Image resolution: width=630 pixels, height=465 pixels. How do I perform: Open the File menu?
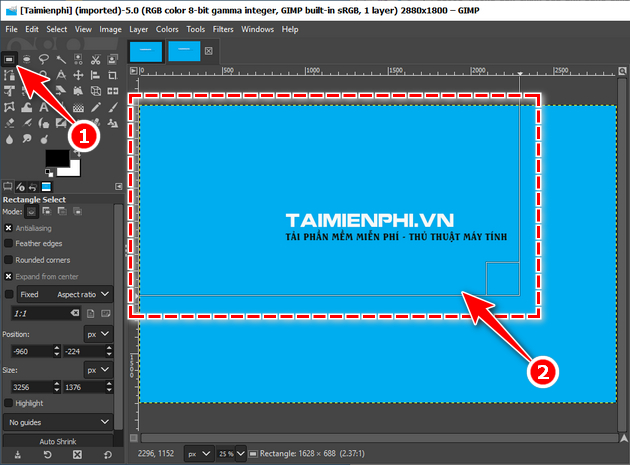(11, 29)
